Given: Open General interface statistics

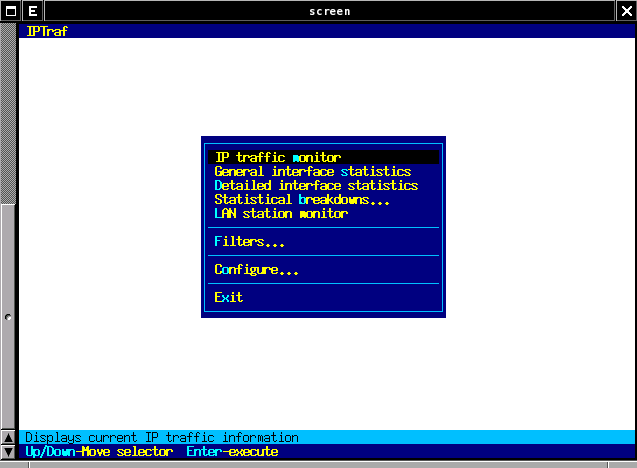Looking at the screenshot, I should pos(323,171).
